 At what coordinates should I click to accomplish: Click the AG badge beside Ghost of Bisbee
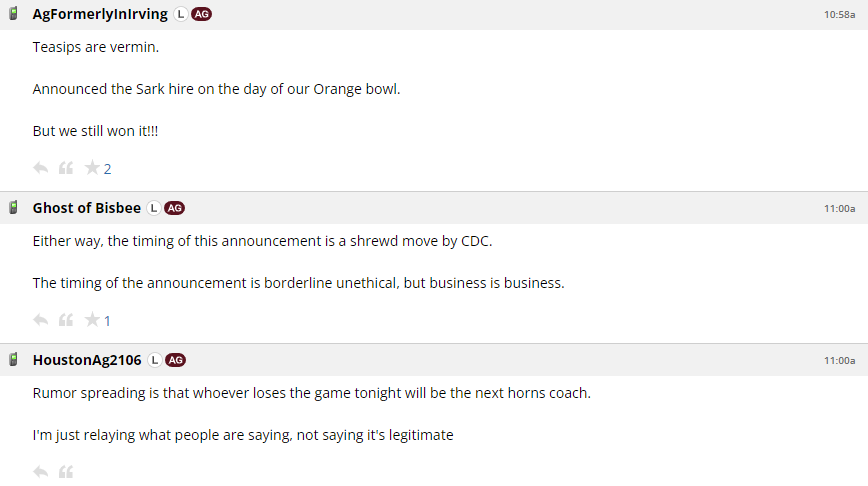(x=174, y=208)
